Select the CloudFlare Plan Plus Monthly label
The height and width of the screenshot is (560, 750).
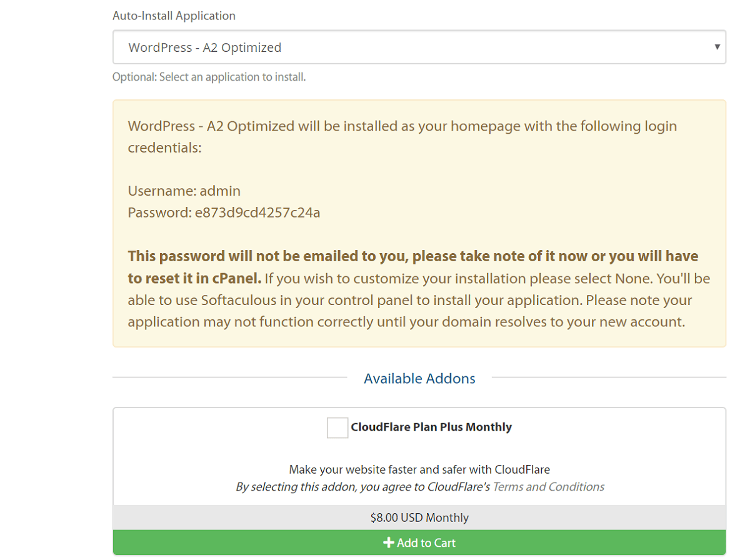point(431,427)
